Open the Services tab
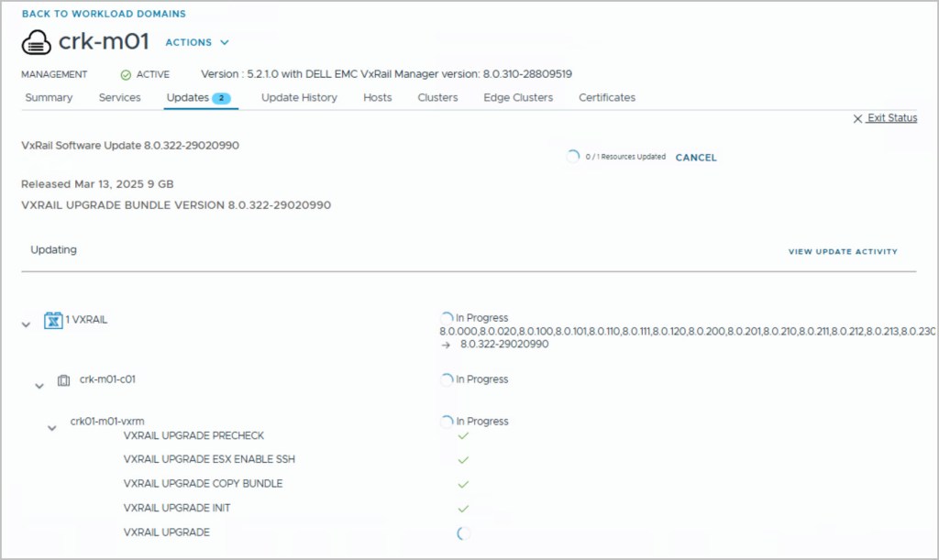939x560 pixels. (x=120, y=97)
